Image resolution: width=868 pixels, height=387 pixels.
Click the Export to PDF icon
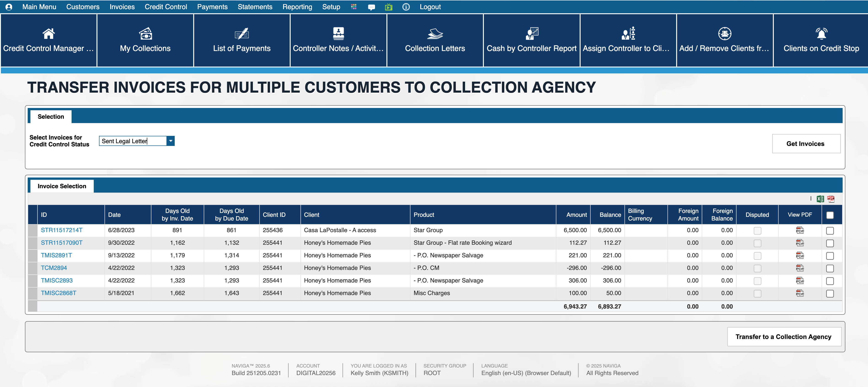coord(830,199)
